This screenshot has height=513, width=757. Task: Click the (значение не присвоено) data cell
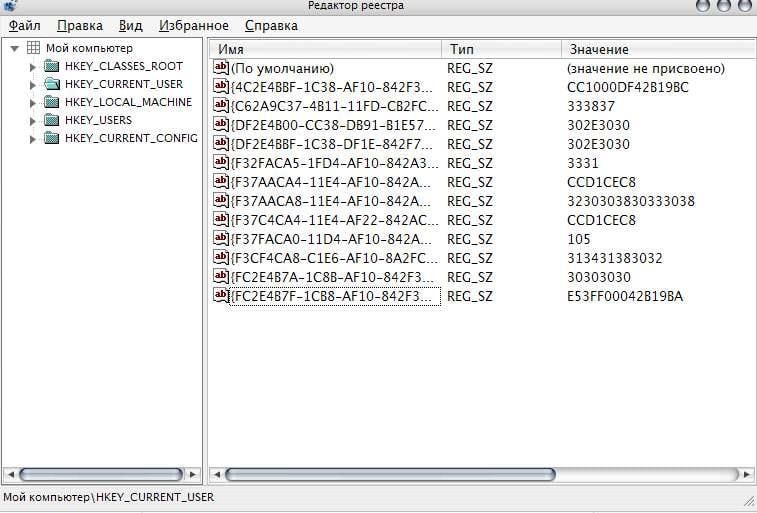tap(646, 69)
